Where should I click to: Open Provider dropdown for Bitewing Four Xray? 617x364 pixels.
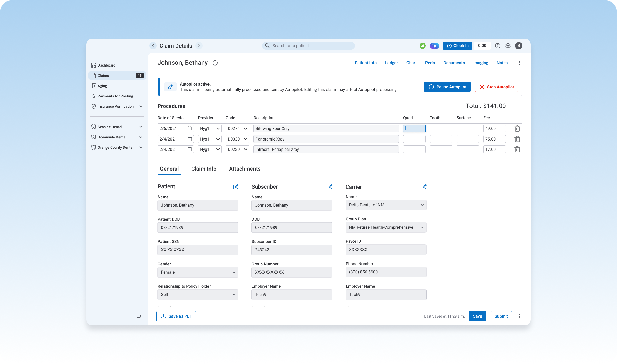(x=210, y=128)
